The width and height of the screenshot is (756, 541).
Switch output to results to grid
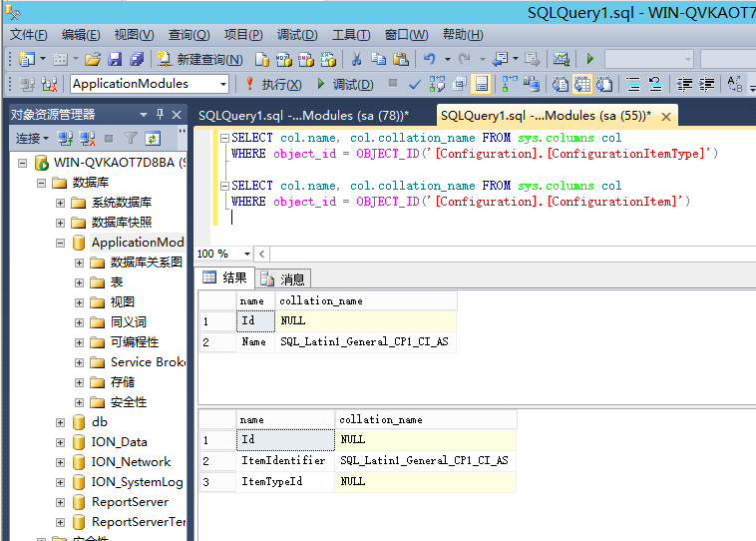click(x=582, y=85)
